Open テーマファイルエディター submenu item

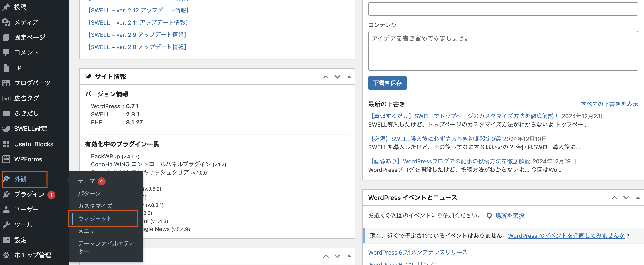pyautogui.click(x=106, y=247)
